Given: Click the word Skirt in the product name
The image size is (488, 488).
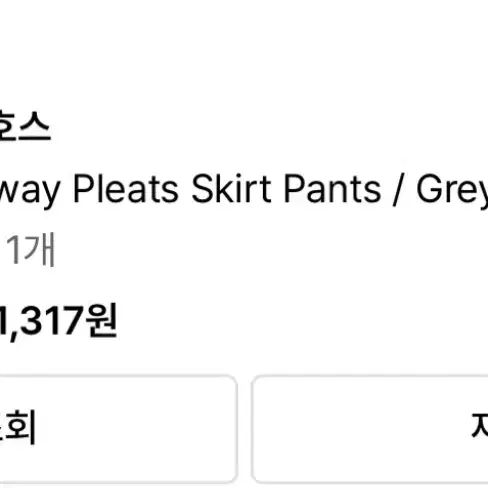Looking at the screenshot, I should [231, 189].
